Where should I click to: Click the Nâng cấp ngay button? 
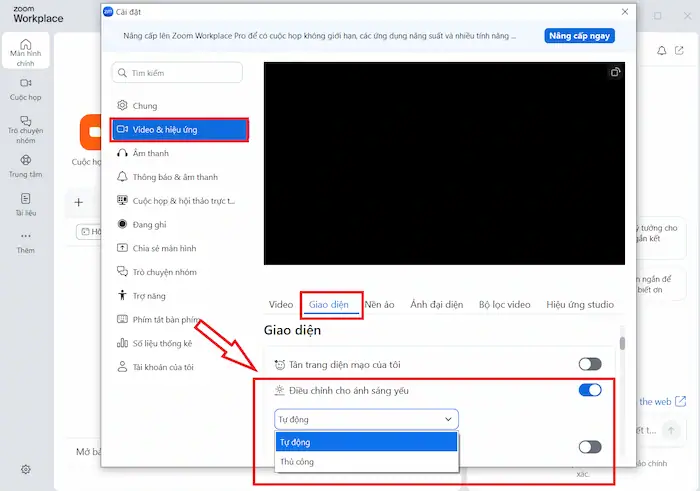580,36
